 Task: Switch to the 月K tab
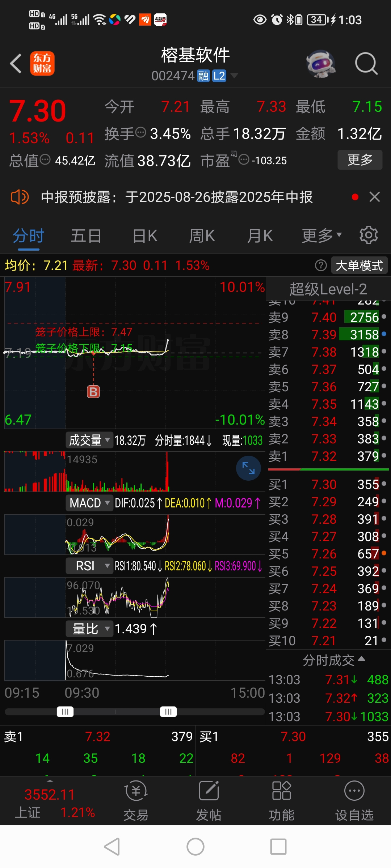point(260,235)
